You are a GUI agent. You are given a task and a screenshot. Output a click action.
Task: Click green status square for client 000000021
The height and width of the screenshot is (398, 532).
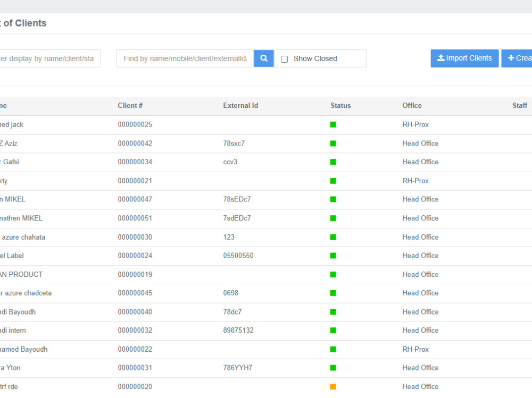tap(333, 181)
